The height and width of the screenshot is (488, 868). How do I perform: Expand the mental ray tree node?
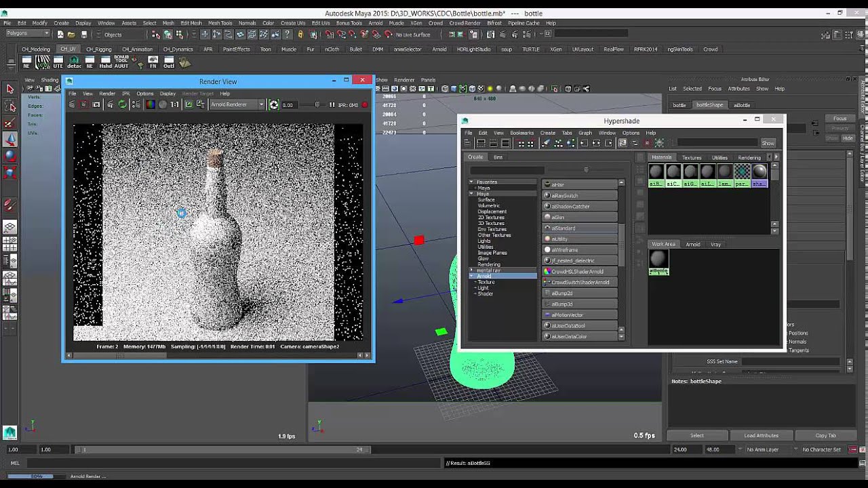[x=471, y=270]
